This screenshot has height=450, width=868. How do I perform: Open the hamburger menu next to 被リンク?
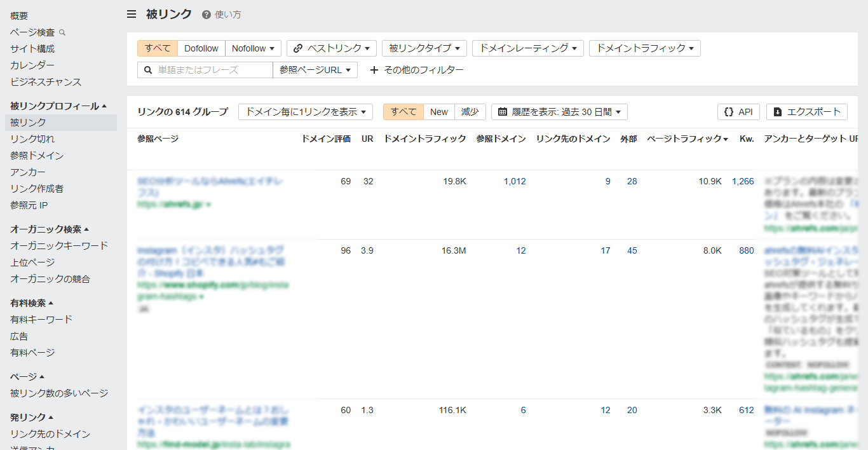[131, 14]
